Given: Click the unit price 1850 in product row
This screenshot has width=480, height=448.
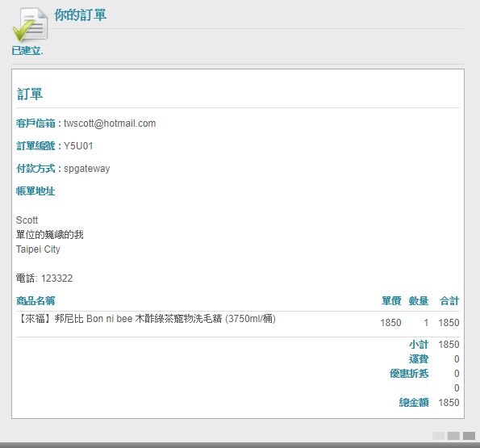Looking at the screenshot, I should pyautogui.click(x=390, y=323).
